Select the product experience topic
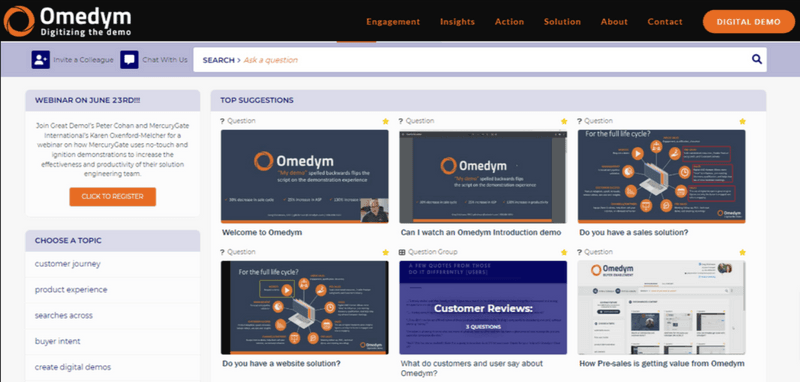The height and width of the screenshot is (382, 800). click(x=71, y=290)
